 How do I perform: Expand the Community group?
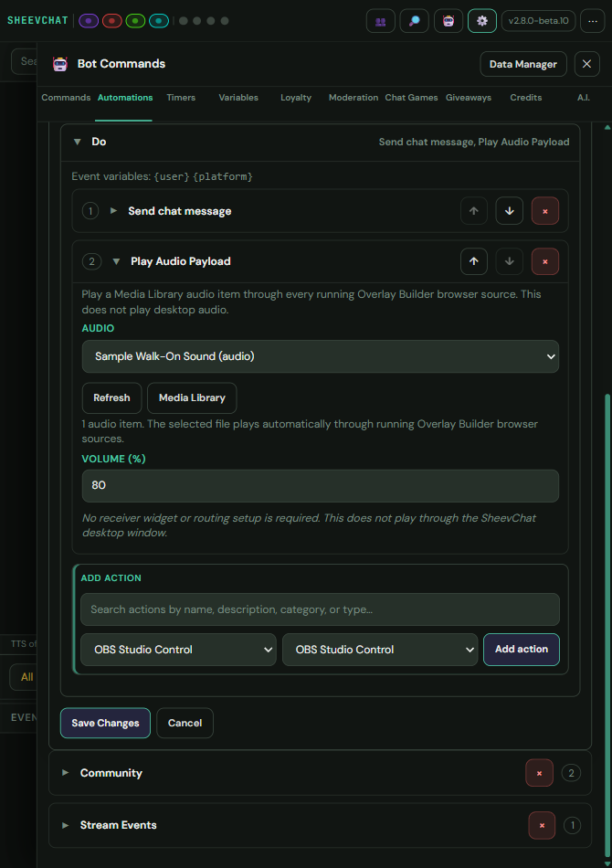[x=65, y=773]
